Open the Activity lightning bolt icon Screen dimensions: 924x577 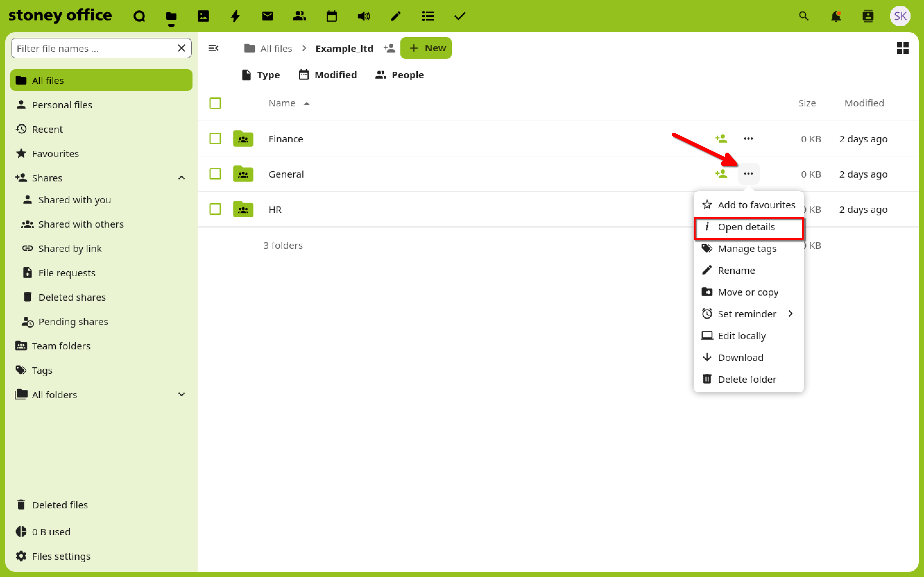click(235, 16)
